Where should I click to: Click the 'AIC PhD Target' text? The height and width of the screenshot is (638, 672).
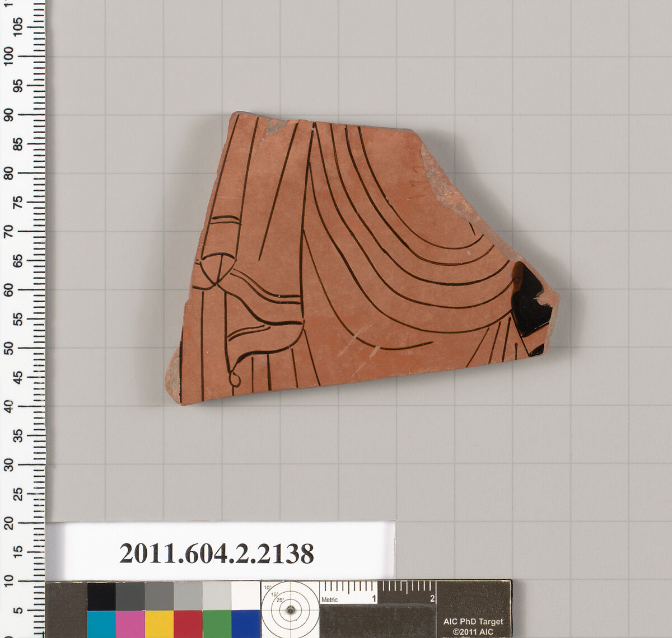click(x=473, y=621)
